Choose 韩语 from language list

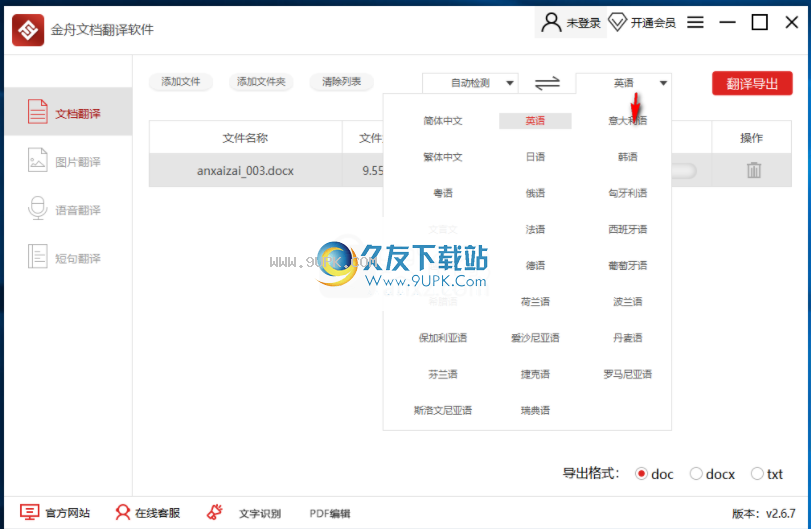point(628,157)
